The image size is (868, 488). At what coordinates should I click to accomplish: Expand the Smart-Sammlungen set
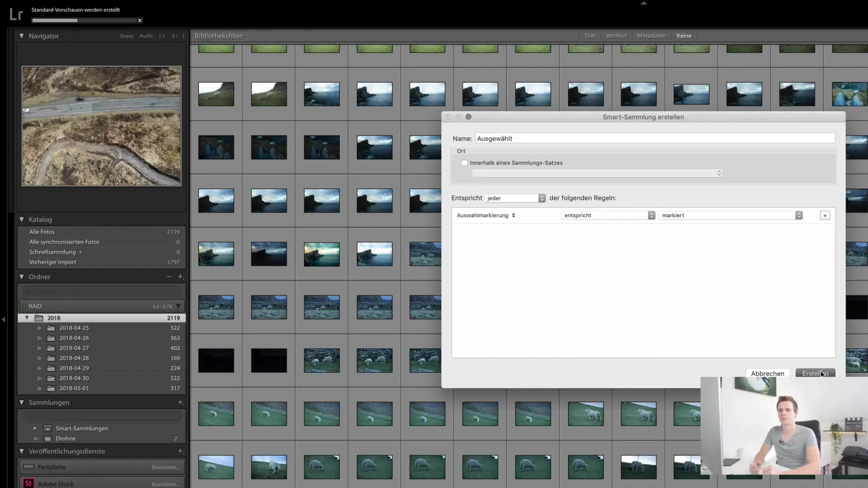point(35,428)
